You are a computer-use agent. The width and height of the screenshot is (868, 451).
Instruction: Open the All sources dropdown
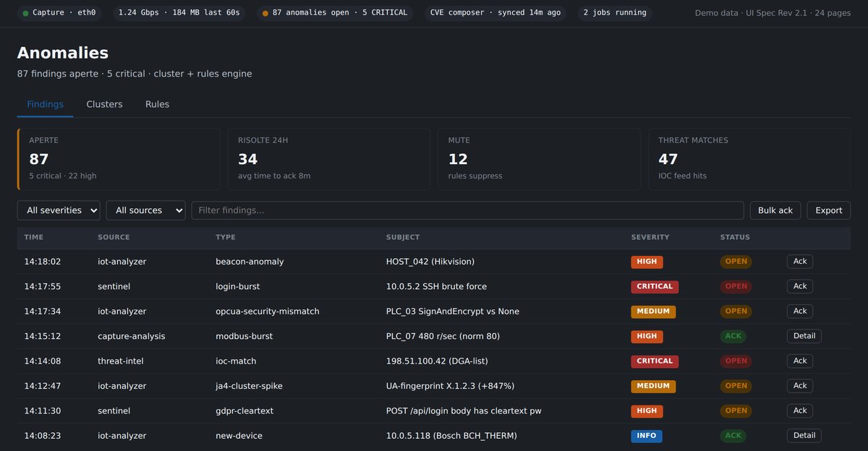145,210
